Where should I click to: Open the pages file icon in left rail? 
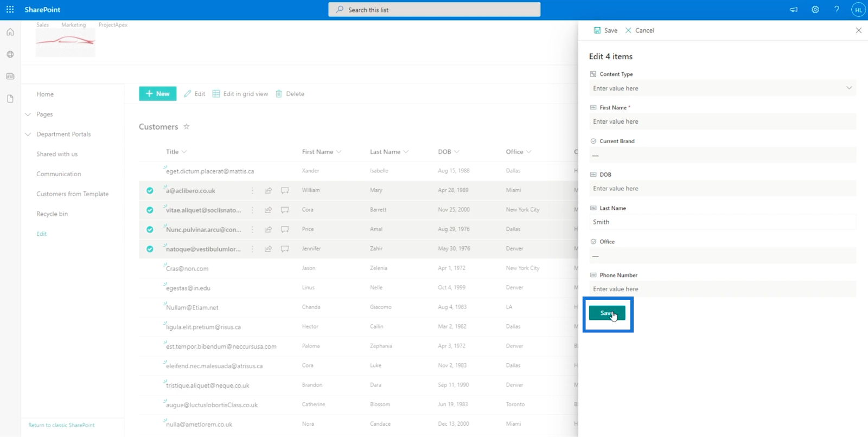point(10,99)
